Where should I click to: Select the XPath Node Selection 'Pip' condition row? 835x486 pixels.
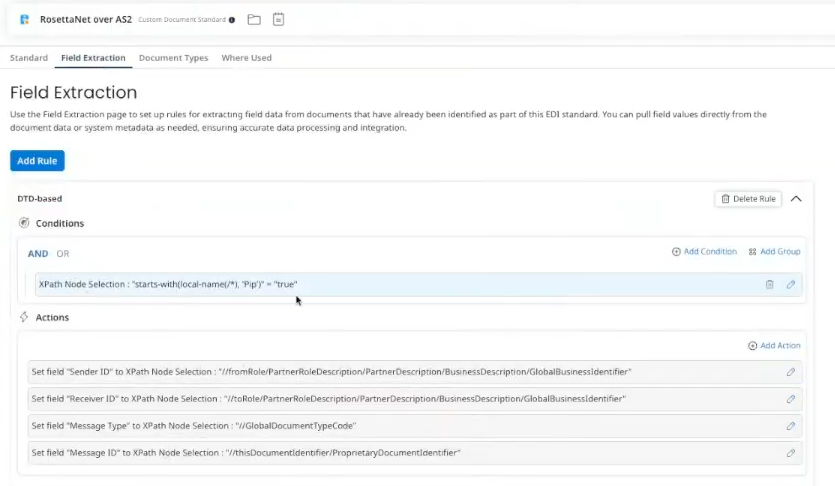pyautogui.click(x=419, y=284)
